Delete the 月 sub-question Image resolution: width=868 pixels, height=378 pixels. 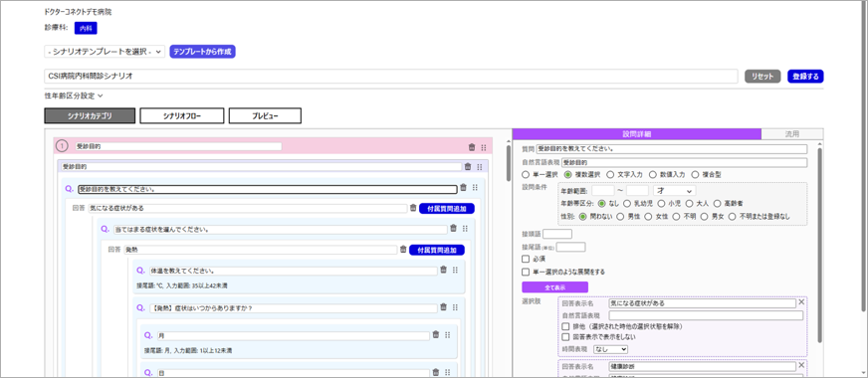point(436,334)
